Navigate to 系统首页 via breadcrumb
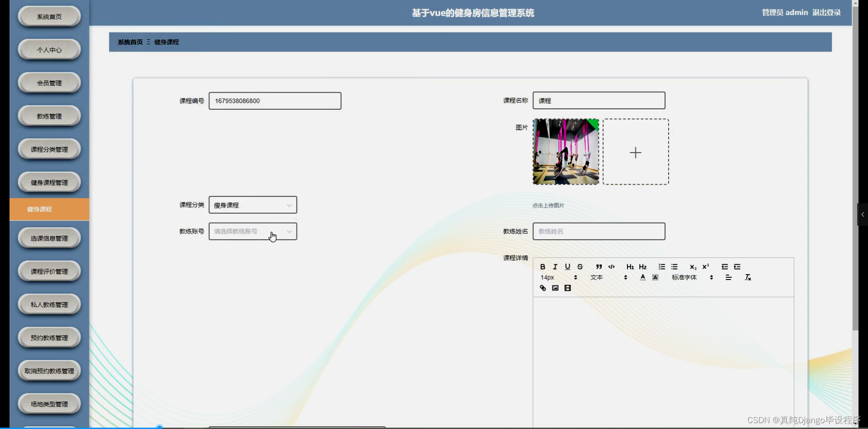The height and width of the screenshot is (429, 868). 130,42
